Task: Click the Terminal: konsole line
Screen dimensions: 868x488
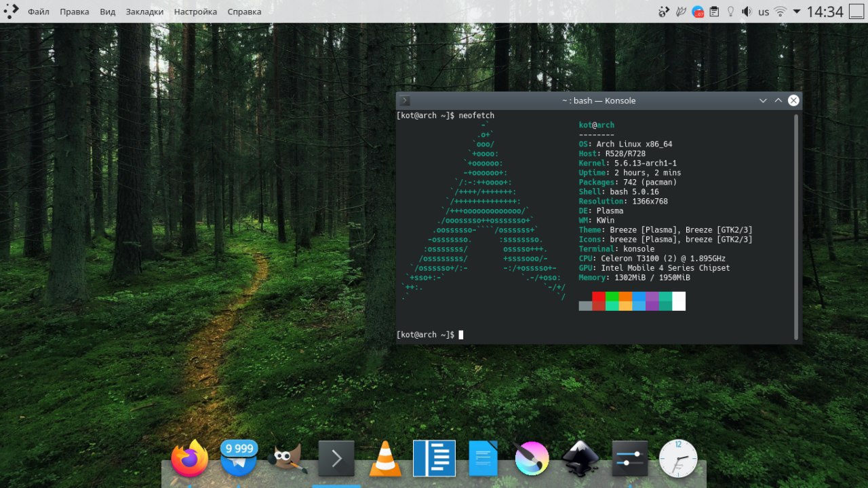Action: tap(616, 248)
